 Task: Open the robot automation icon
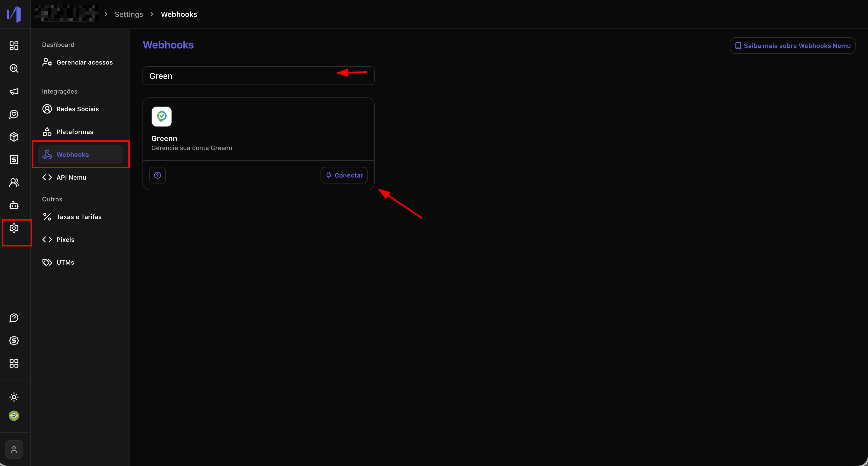click(14, 205)
